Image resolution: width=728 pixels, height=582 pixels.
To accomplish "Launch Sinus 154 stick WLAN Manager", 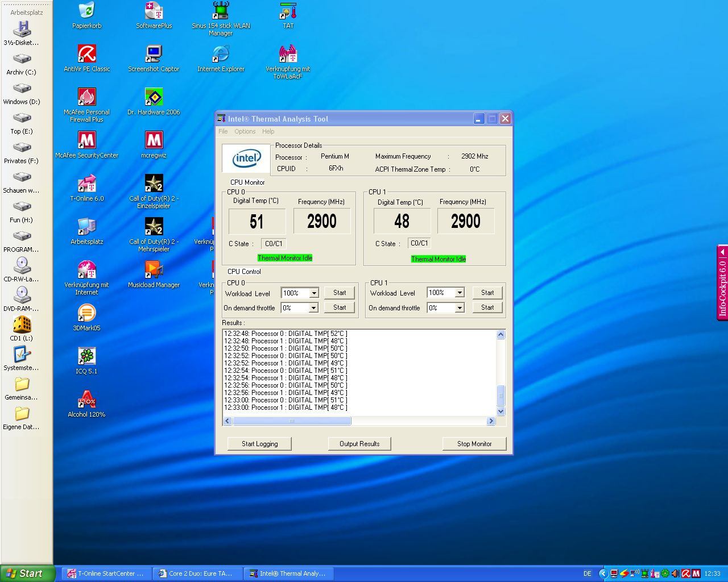I will pos(221,19).
